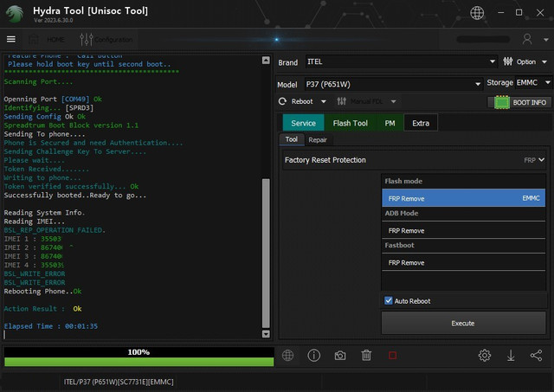Viewport: 554px width, 392px height.
Task: Click the download arrow icon
Action: pyautogui.click(x=511, y=356)
